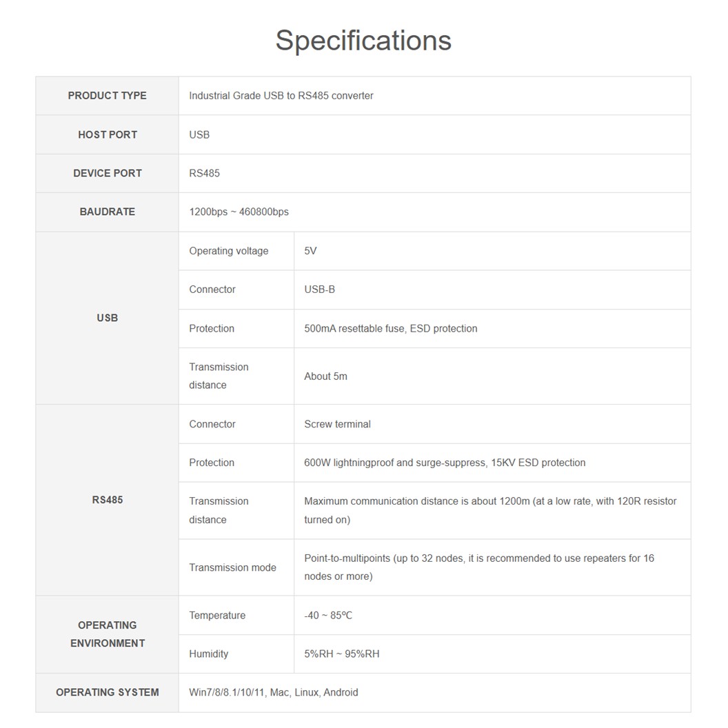Click the HOST PORT label cell
The image size is (728, 728).
click(107, 134)
